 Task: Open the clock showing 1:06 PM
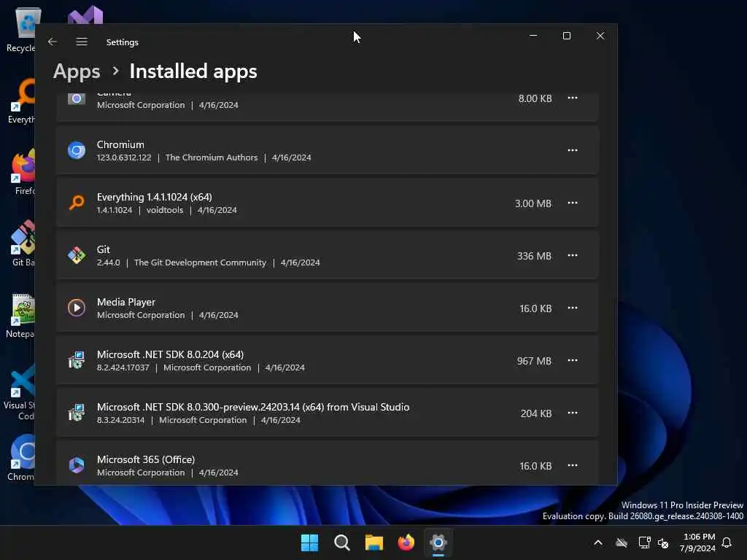(698, 542)
